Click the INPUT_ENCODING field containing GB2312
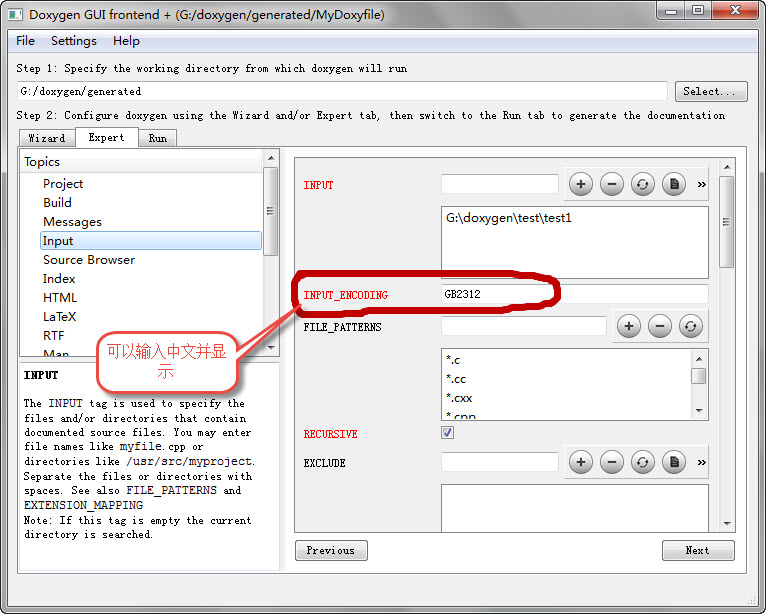This screenshot has width=766, height=614. (x=574, y=294)
